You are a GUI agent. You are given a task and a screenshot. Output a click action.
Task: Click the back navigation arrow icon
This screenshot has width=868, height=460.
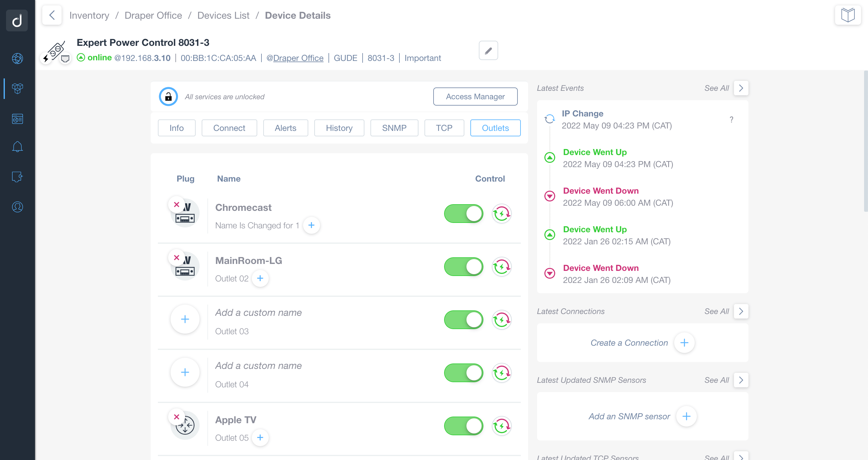tap(52, 15)
